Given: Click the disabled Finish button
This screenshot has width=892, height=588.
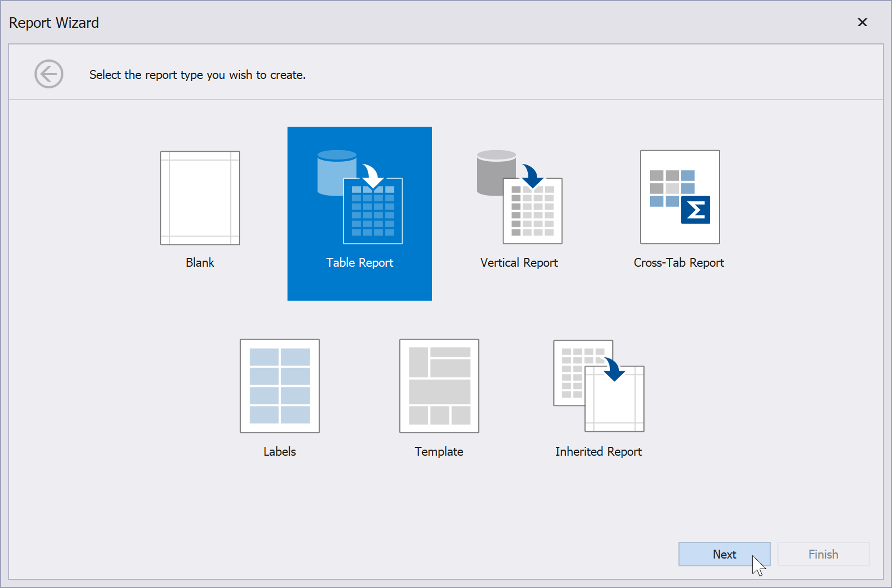Looking at the screenshot, I should (x=823, y=554).
